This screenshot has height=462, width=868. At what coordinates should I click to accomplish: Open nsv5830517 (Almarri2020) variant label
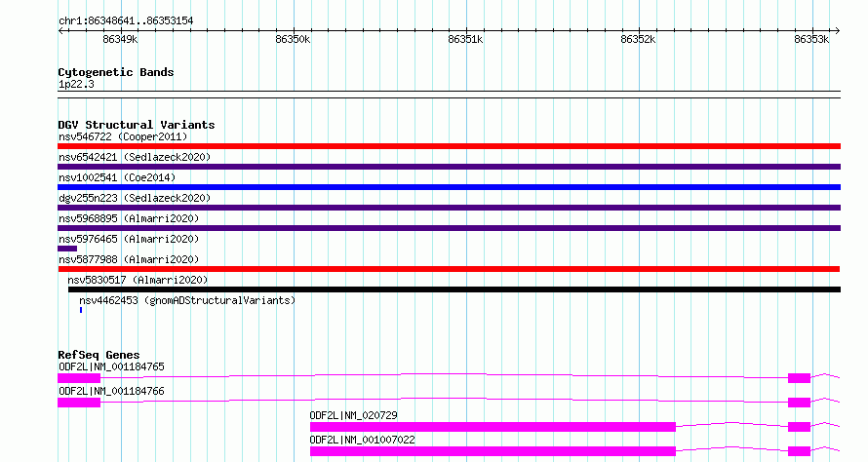pyautogui.click(x=138, y=280)
